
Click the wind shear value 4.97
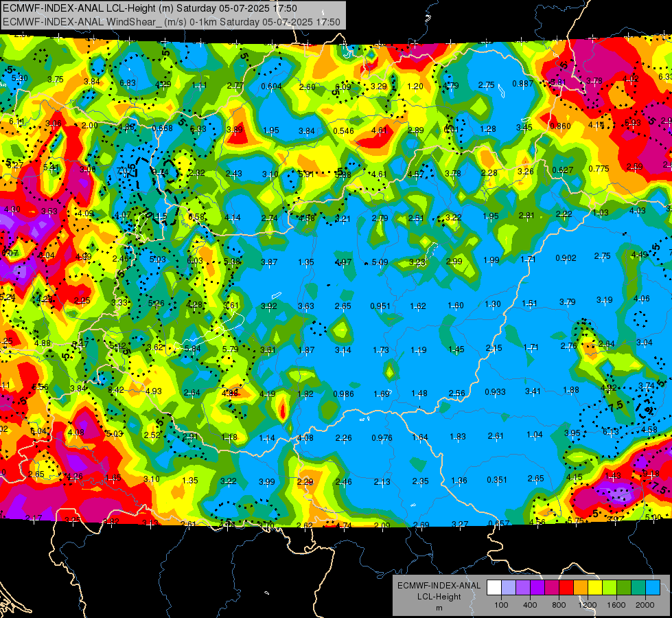coord(343,262)
